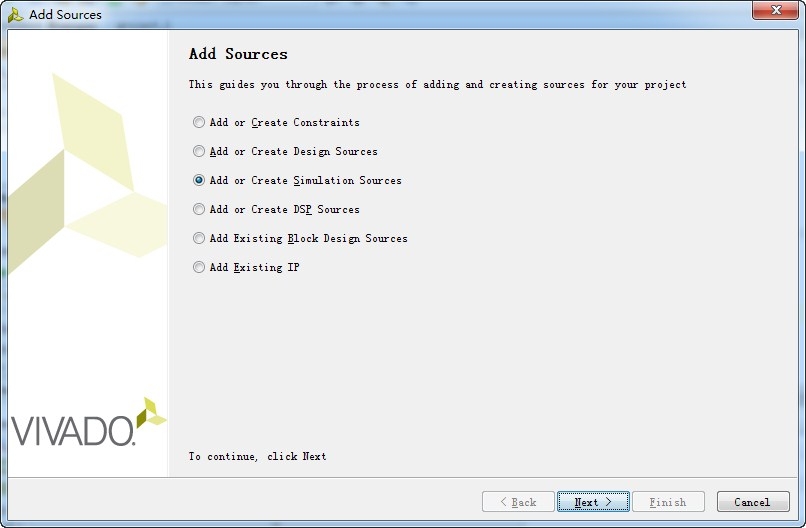This screenshot has height=528, width=806.
Task: Choose Add Existing Block Design Sources option
Action: point(198,238)
